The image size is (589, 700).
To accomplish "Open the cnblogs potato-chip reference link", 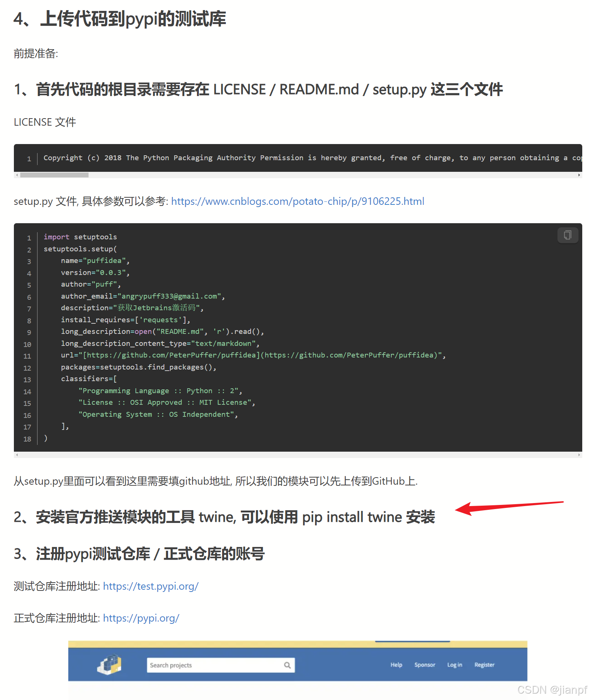I will [298, 201].
